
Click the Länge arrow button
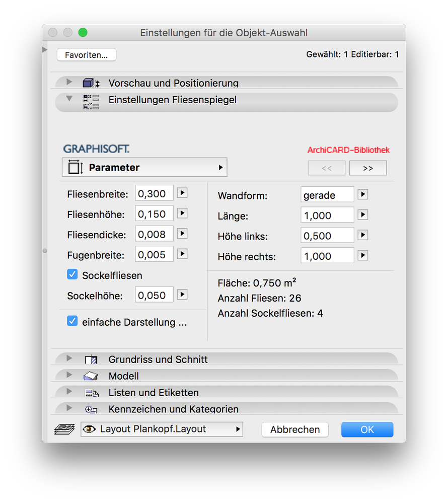tap(363, 215)
